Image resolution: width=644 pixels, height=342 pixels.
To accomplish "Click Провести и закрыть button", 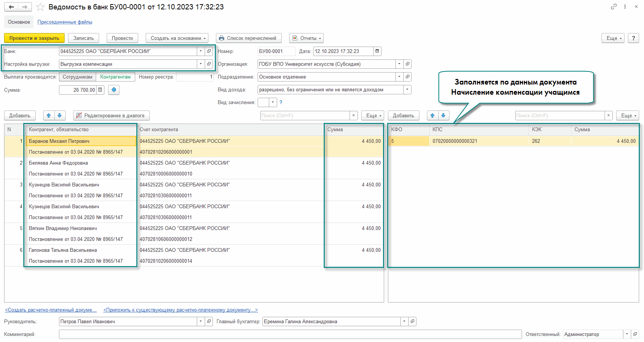I will coord(34,38).
